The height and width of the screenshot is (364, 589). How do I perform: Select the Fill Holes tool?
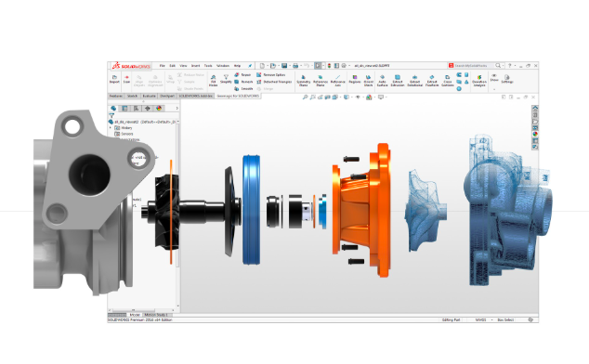point(213,80)
